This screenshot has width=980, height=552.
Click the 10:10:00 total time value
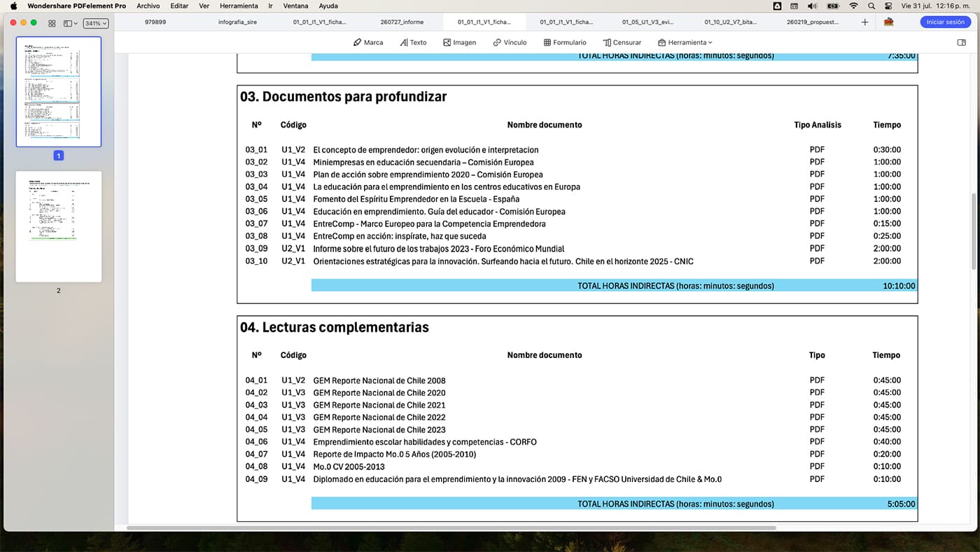tap(899, 286)
